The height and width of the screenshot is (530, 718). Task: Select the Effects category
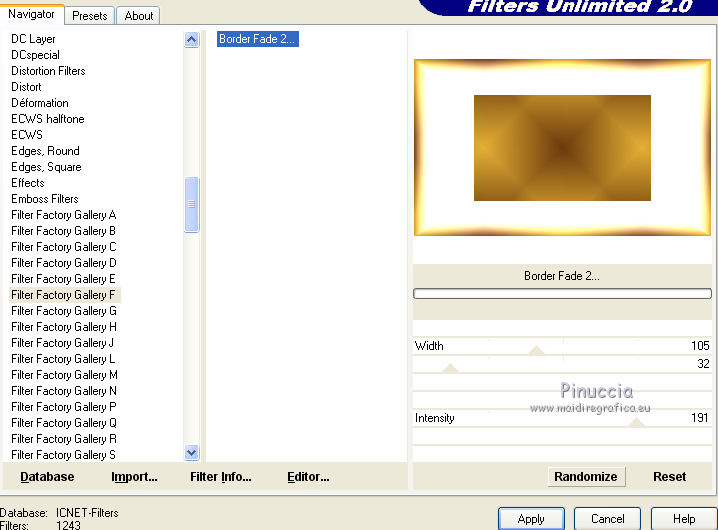(27, 183)
